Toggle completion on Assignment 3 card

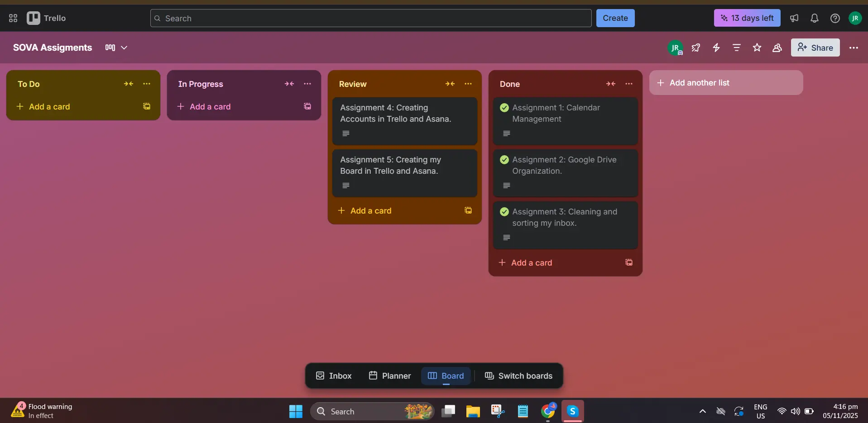(x=504, y=212)
